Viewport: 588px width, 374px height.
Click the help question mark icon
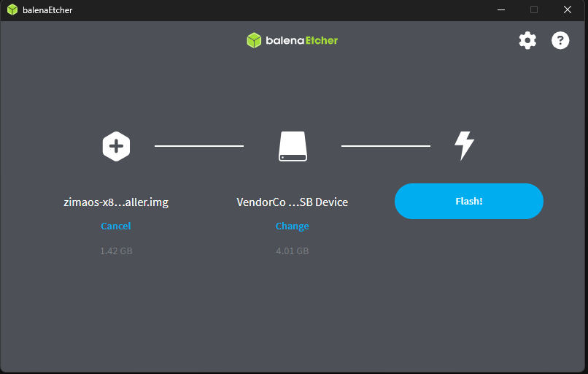pos(560,40)
